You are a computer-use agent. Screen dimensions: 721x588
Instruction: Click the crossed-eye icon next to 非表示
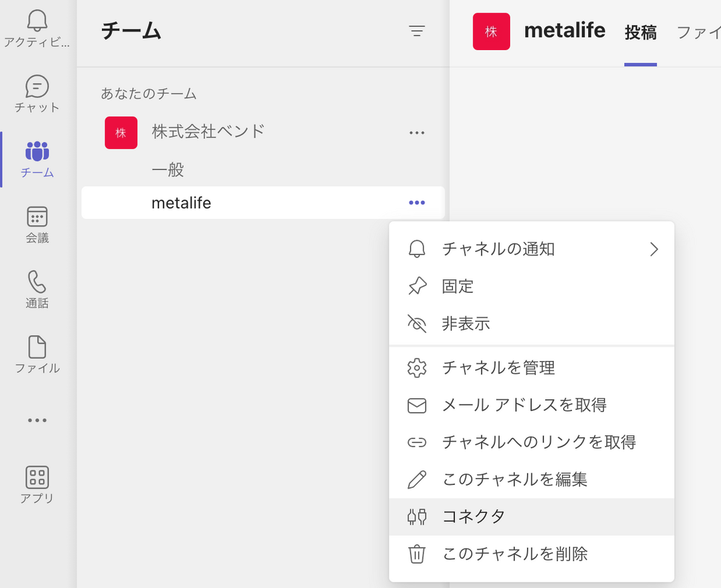click(x=417, y=323)
